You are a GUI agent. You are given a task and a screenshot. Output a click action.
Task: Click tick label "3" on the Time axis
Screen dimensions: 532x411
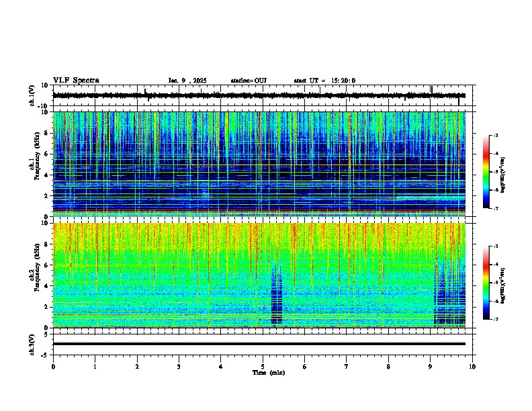pyautogui.click(x=179, y=367)
